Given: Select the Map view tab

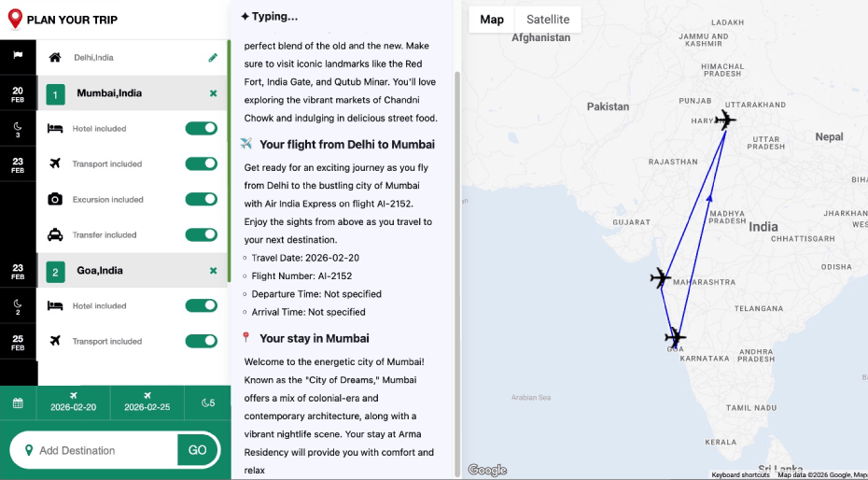Looking at the screenshot, I should (492, 20).
